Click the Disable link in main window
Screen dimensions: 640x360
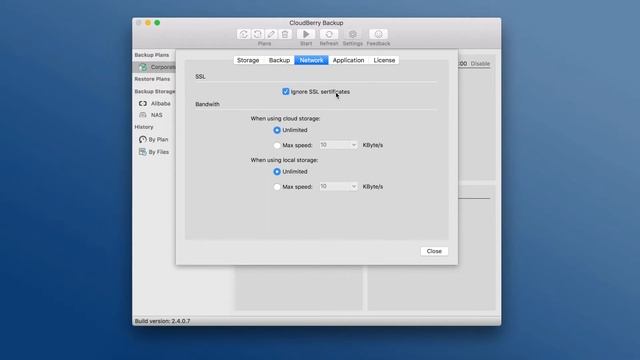(x=480, y=64)
